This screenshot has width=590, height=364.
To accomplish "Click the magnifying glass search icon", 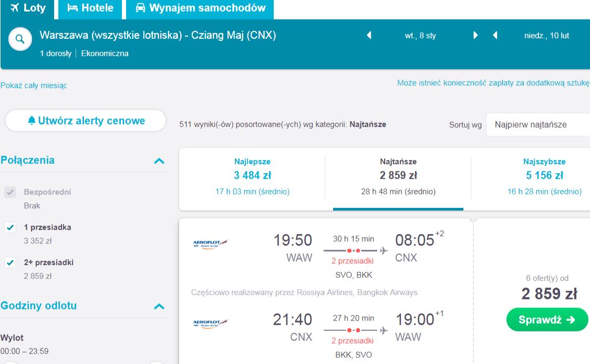I will click(x=20, y=39).
